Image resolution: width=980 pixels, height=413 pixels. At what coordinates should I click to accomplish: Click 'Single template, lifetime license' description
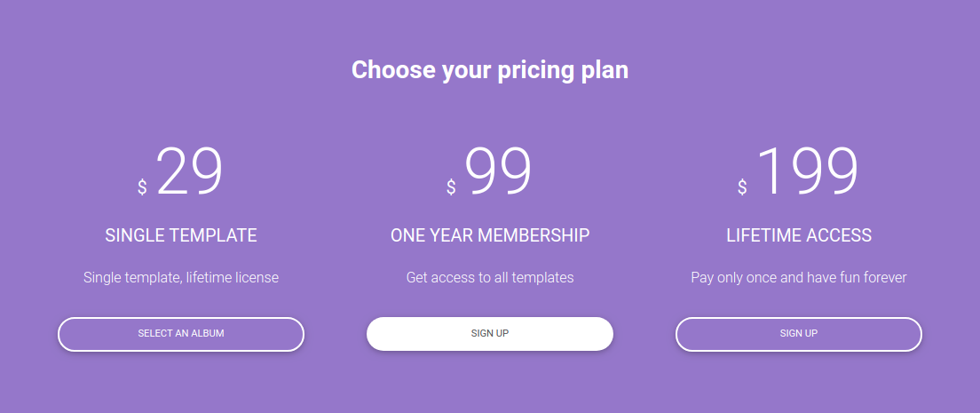[181, 278]
